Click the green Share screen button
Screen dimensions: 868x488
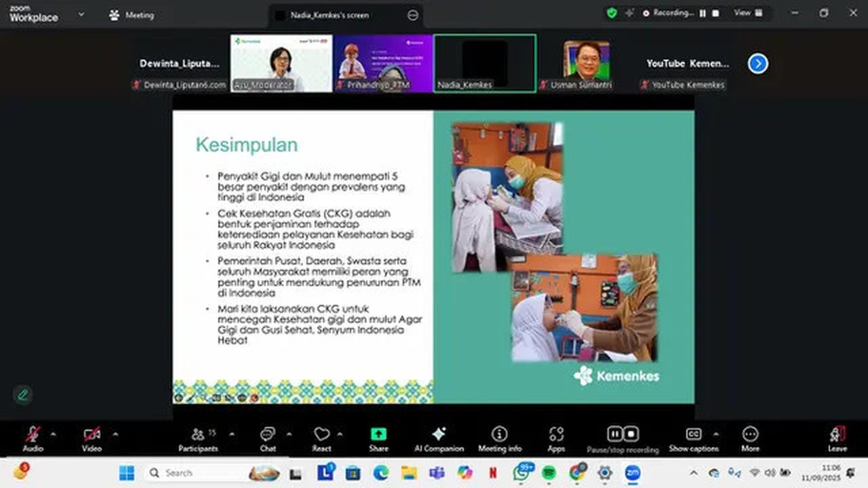coord(378,439)
